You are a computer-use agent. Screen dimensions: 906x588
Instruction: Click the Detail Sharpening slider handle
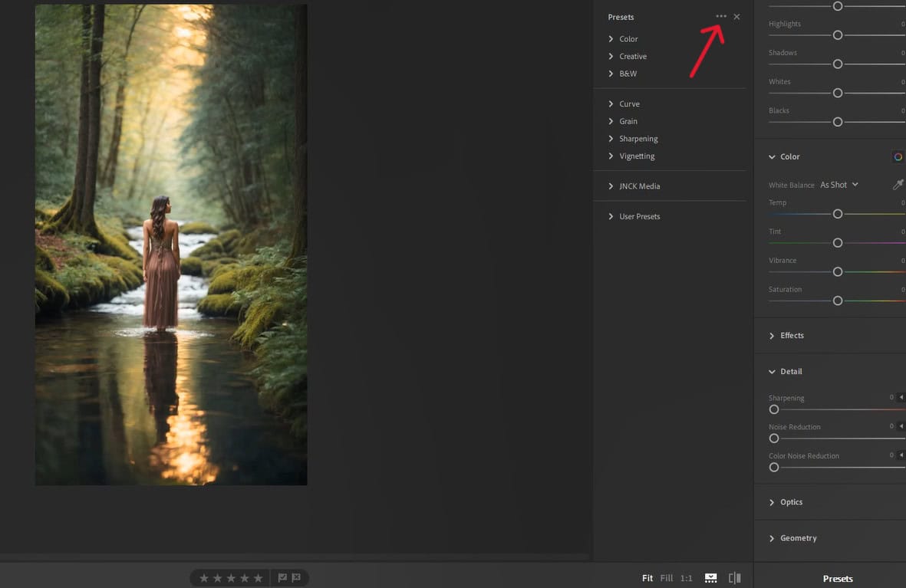pos(774,409)
